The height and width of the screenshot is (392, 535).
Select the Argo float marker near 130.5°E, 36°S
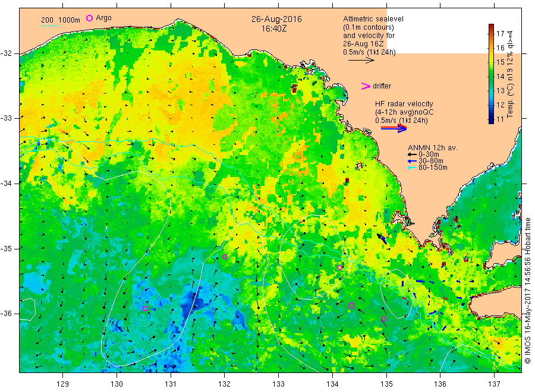pos(145,308)
